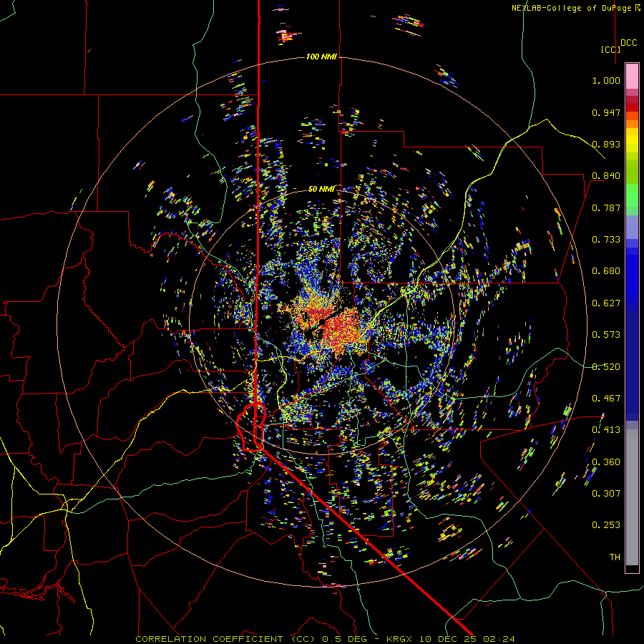The image size is (644, 644).
Task: Select the 0.360 scale value
Action: pyautogui.click(x=606, y=462)
